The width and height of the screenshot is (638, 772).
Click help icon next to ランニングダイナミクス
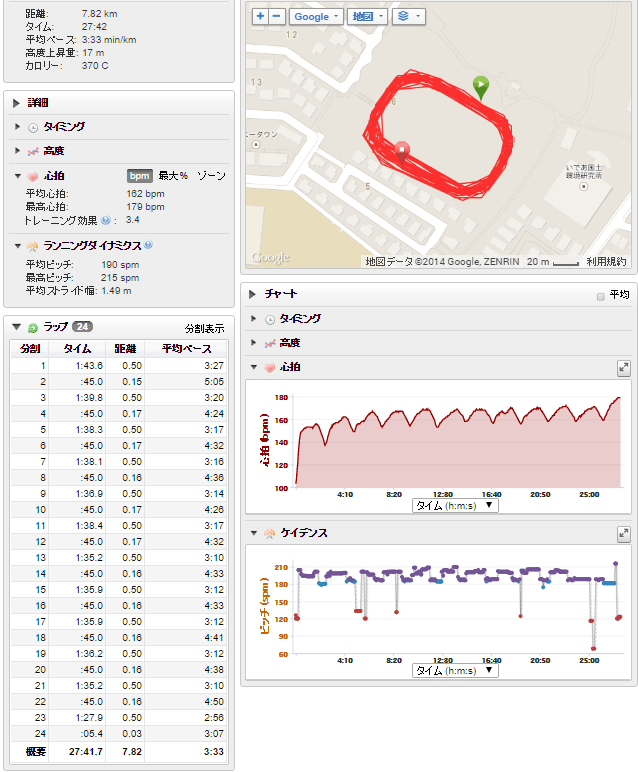click(x=148, y=245)
